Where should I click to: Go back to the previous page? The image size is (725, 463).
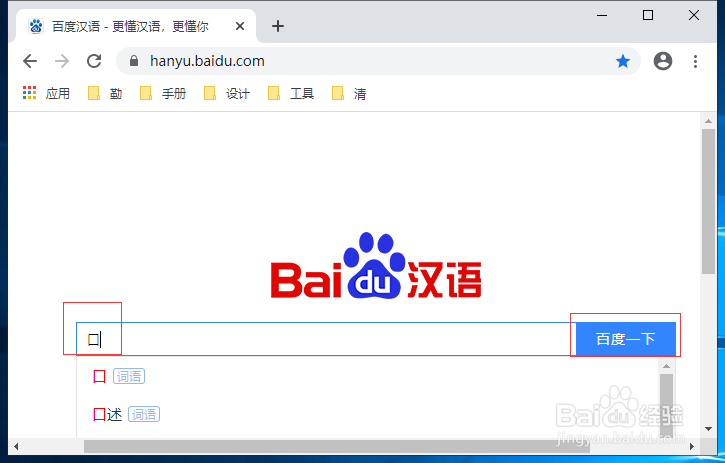coord(30,61)
